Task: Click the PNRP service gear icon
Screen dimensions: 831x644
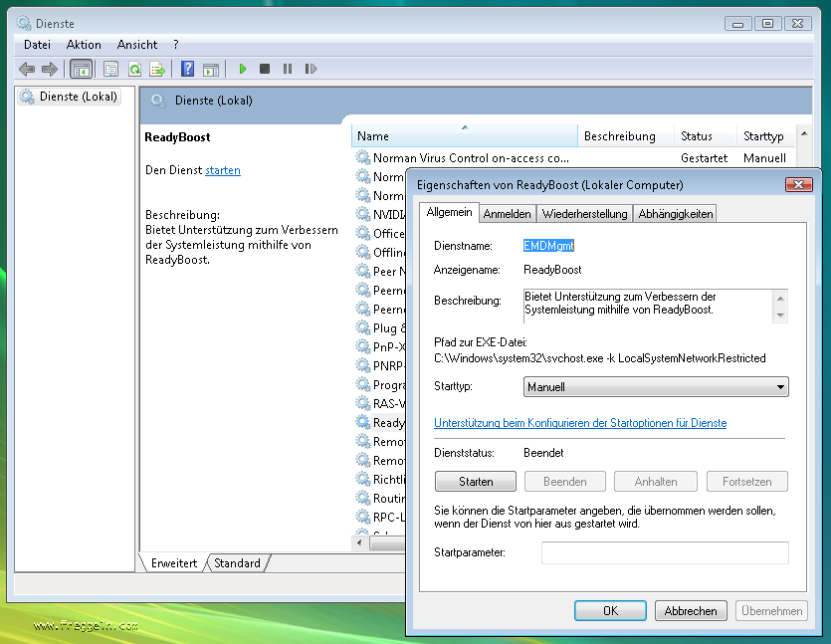Action: click(x=363, y=365)
